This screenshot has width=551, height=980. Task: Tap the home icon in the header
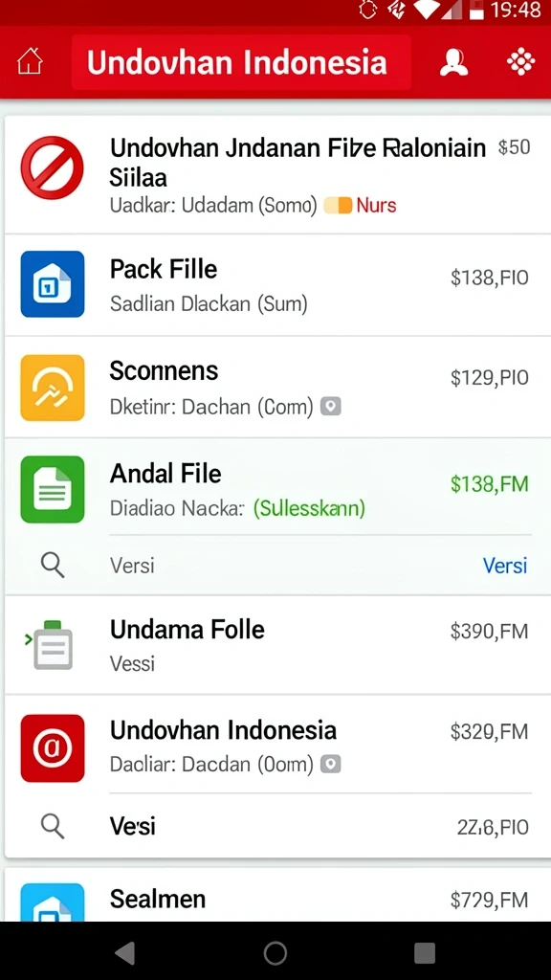30,63
